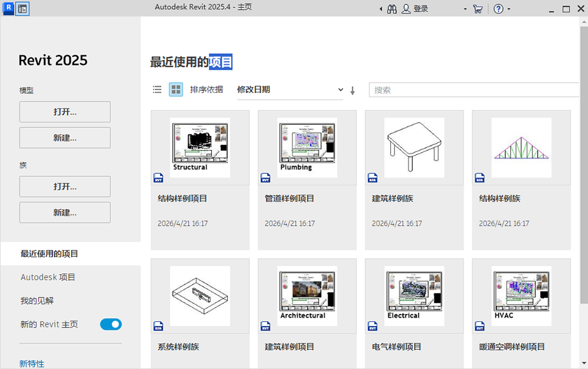The height and width of the screenshot is (369, 588).
Task: Click the 建筑样例项目 title text
Action: point(290,347)
